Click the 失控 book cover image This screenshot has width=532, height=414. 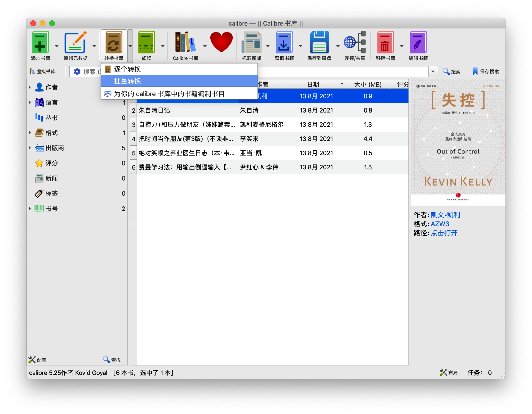click(458, 142)
